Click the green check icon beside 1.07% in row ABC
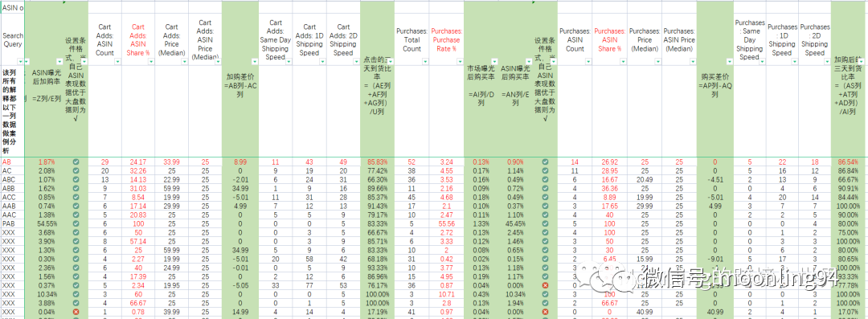The width and height of the screenshot is (868, 319). 76,179
